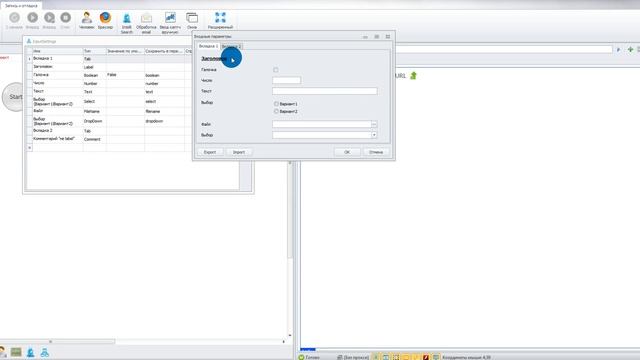Viewport: 640px width, 360px height.
Task: Click the 'Вперед' play icon beside 'С начала'
Action: [32, 18]
